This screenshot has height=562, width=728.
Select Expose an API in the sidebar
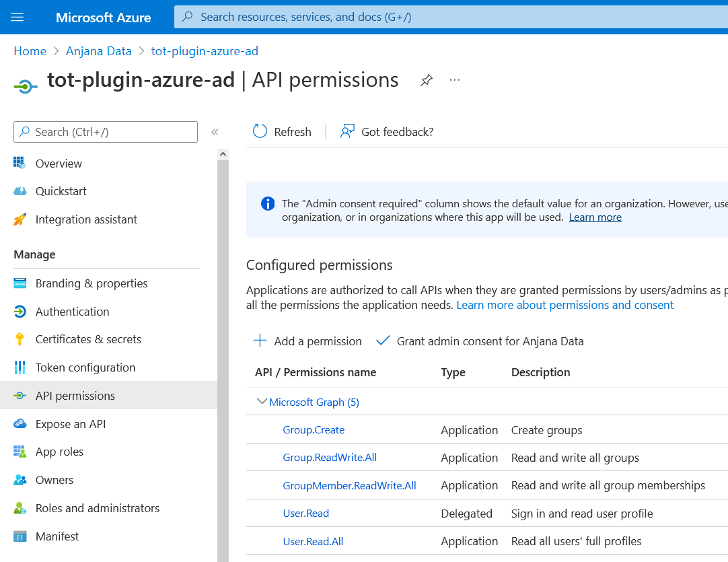pos(71,424)
